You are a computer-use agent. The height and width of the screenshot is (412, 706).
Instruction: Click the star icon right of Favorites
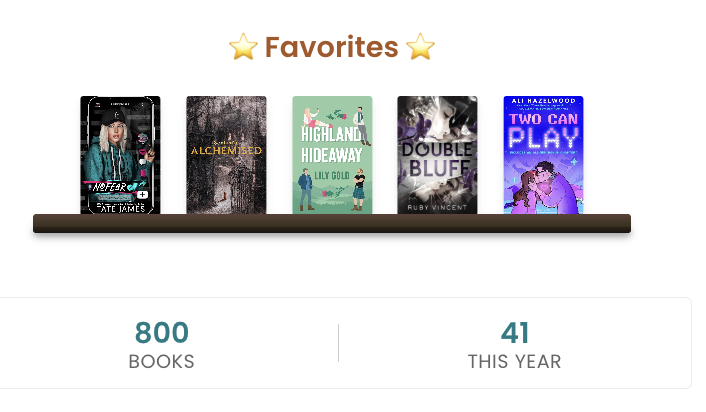[x=420, y=47]
